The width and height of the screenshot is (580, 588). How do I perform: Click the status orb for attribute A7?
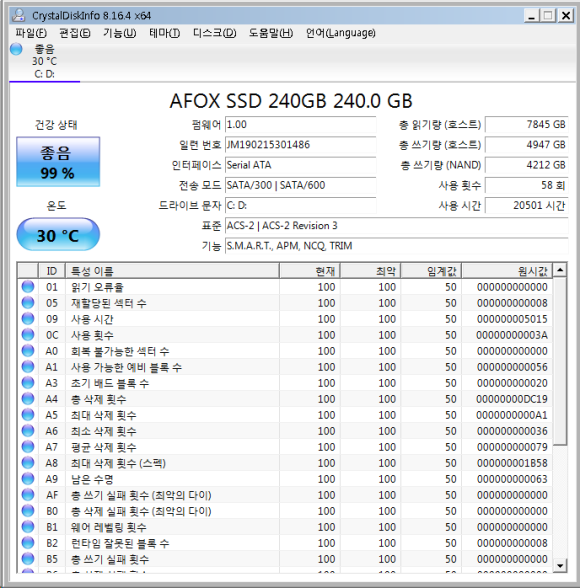click(28, 447)
